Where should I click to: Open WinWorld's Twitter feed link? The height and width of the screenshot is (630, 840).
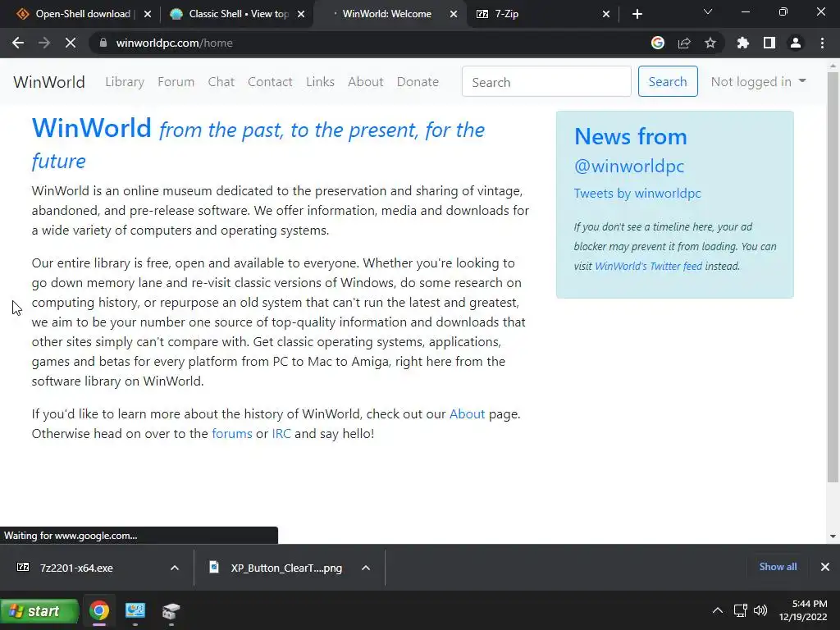(648, 267)
